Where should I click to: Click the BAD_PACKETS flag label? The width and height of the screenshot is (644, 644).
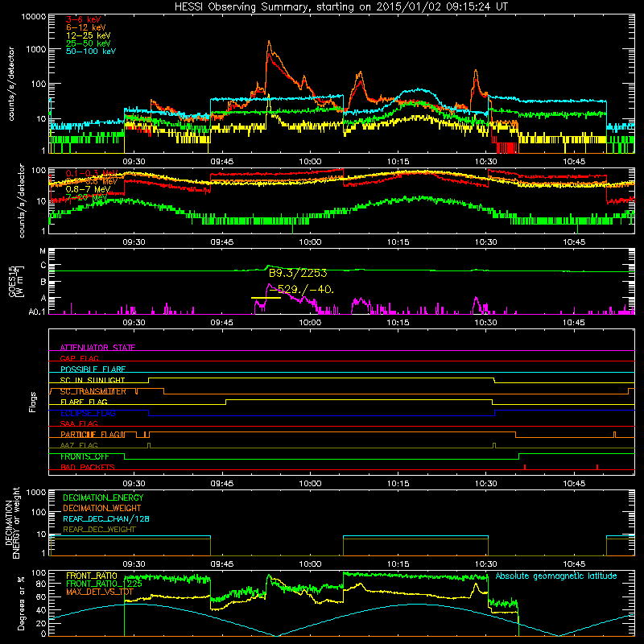pyautogui.click(x=88, y=468)
